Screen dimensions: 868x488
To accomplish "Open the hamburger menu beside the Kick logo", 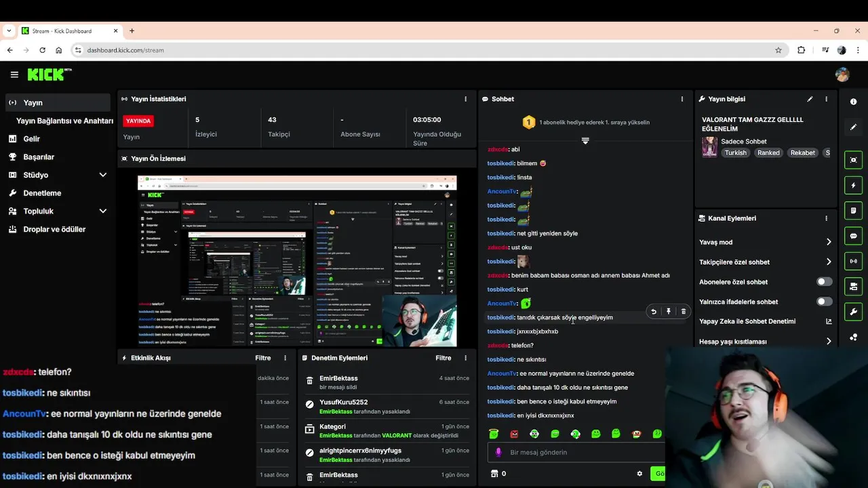I will click(x=14, y=75).
